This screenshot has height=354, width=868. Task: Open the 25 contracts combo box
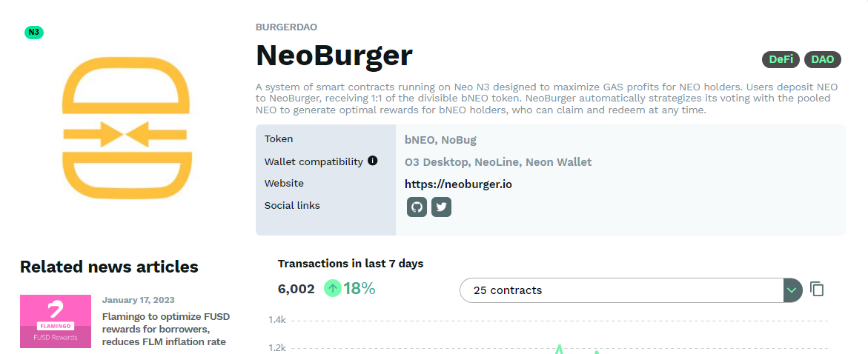631,290
